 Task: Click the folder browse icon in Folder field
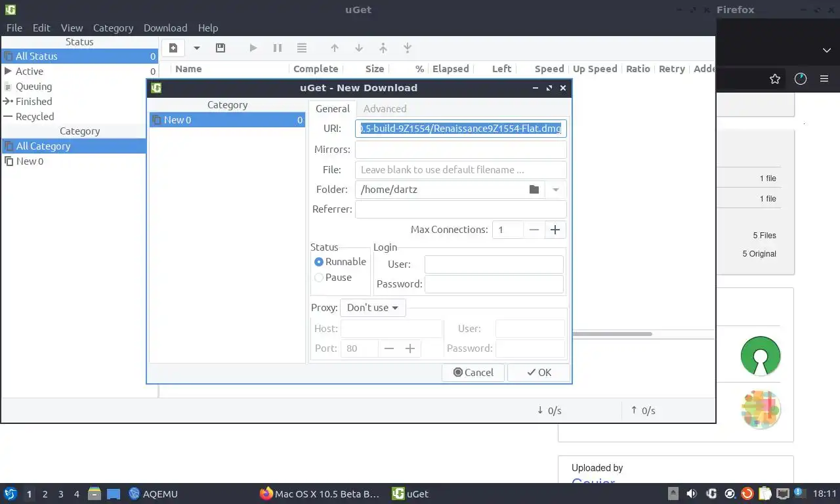534,190
